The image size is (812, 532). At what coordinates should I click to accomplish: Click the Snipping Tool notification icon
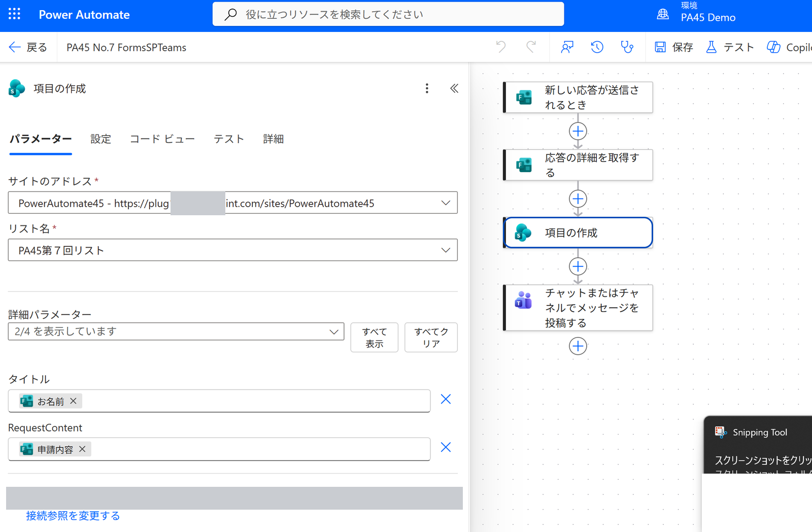point(721,432)
